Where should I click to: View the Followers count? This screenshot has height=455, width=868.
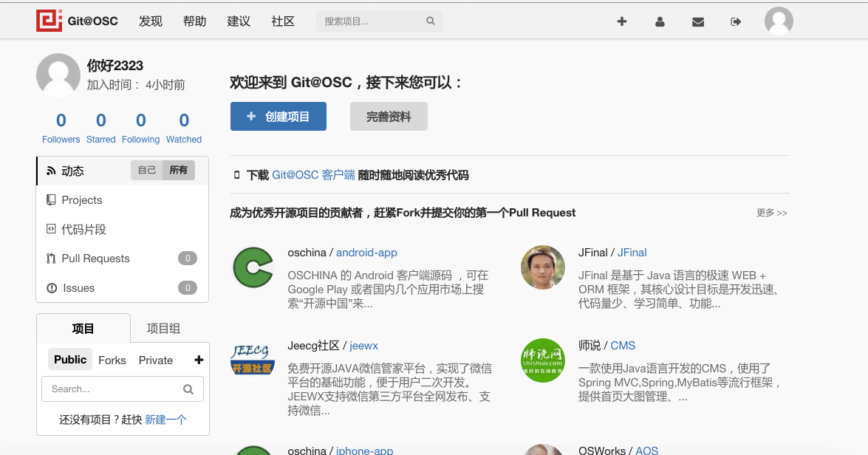point(61,128)
